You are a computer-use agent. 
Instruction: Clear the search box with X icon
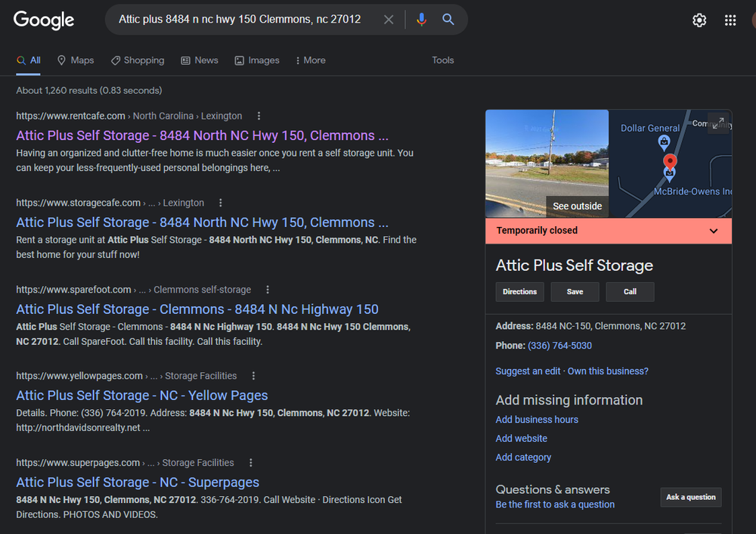click(x=389, y=20)
